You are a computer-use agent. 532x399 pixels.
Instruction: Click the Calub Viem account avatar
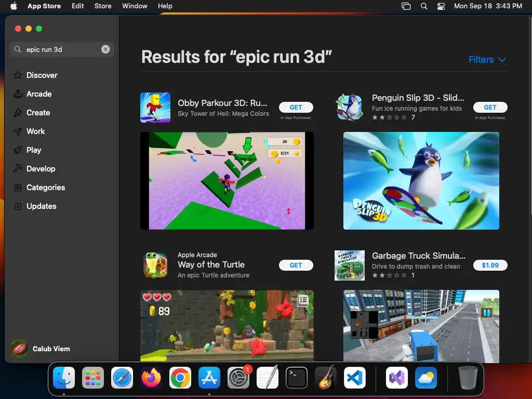[19, 349]
